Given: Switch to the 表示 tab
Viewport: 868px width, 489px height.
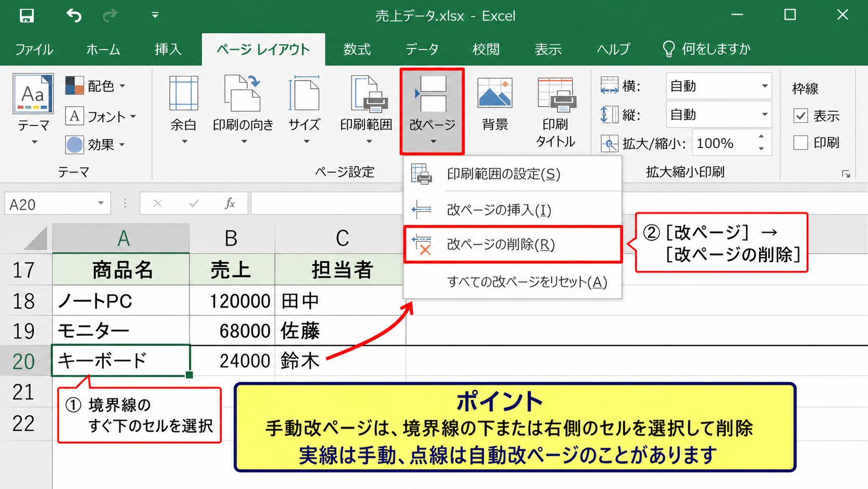Looking at the screenshot, I should (x=548, y=49).
